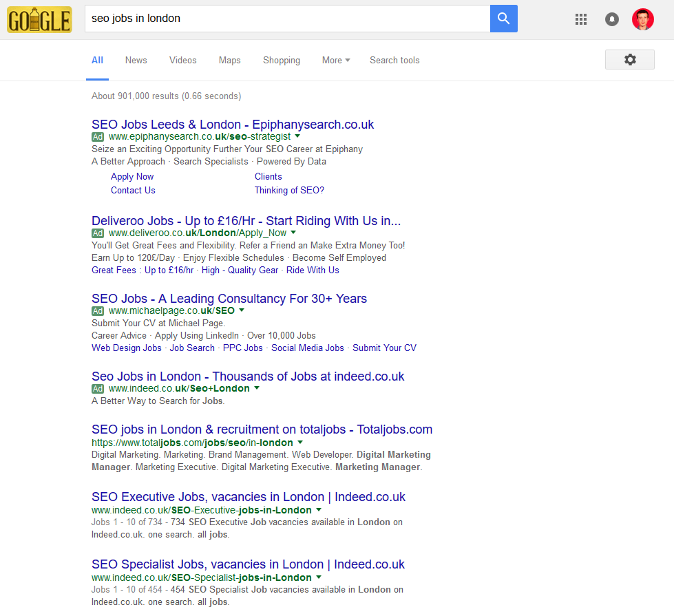
Task: Expand arrow next to totaljobs URL
Action: (300, 442)
